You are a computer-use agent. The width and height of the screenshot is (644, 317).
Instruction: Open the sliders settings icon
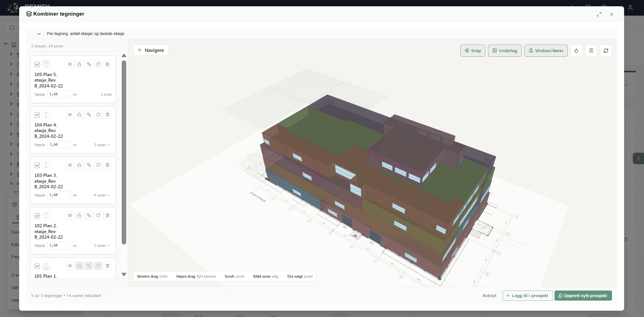(591, 51)
